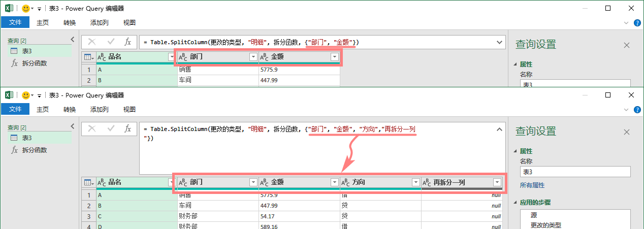Viewport: 644px width, 229px height.
Task: Confirm formula with checkmark in upper window
Action: click(x=110, y=42)
